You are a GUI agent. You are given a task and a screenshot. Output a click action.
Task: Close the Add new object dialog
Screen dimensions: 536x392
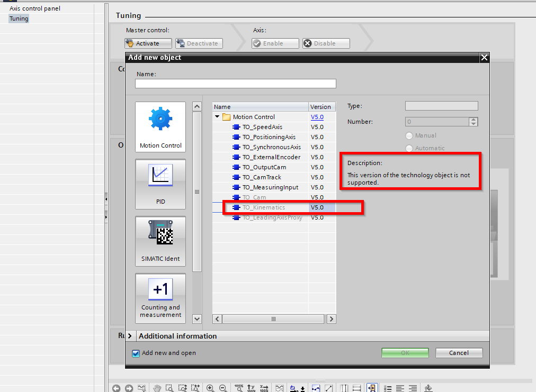click(x=484, y=57)
